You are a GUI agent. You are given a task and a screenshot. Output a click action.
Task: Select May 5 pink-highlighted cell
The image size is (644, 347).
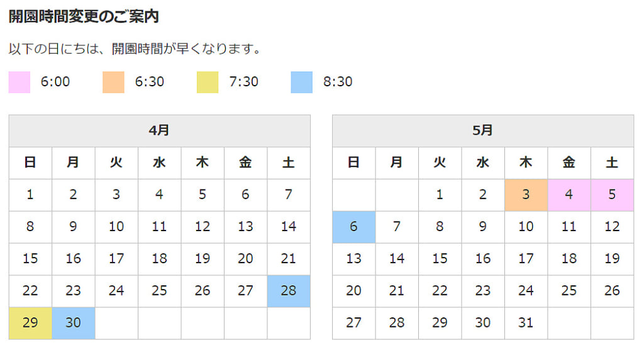tap(613, 195)
